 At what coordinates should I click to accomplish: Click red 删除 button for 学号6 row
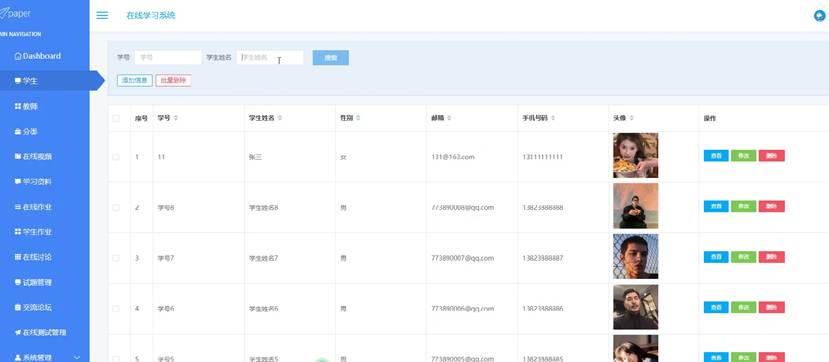click(x=771, y=308)
